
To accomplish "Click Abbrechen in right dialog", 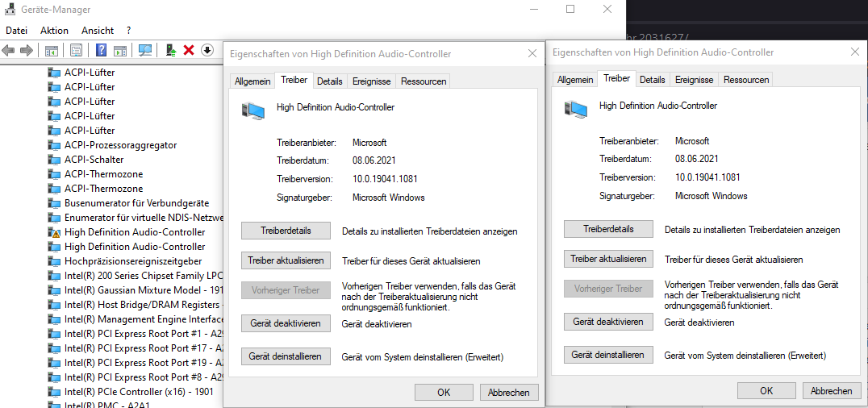I will 832,391.
